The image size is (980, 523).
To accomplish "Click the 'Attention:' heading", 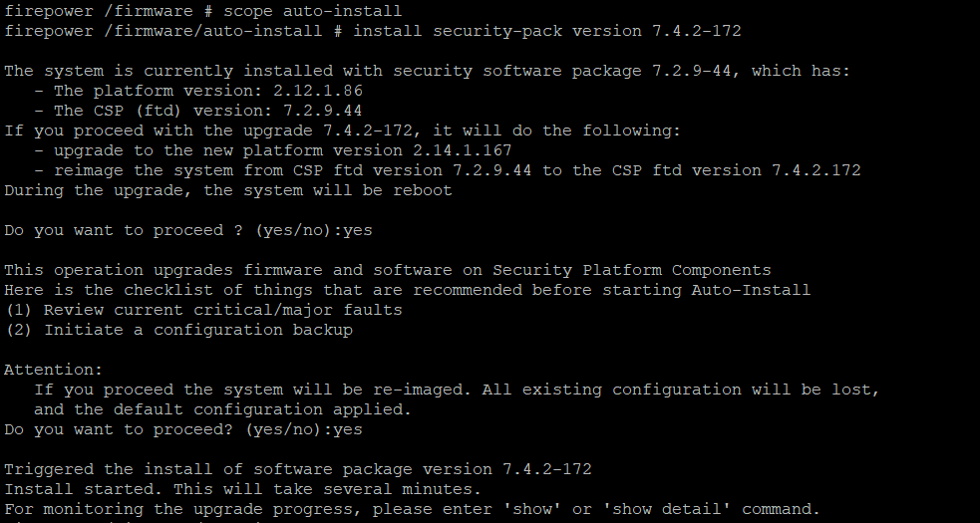I will pyautogui.click(x=53, y=370).
